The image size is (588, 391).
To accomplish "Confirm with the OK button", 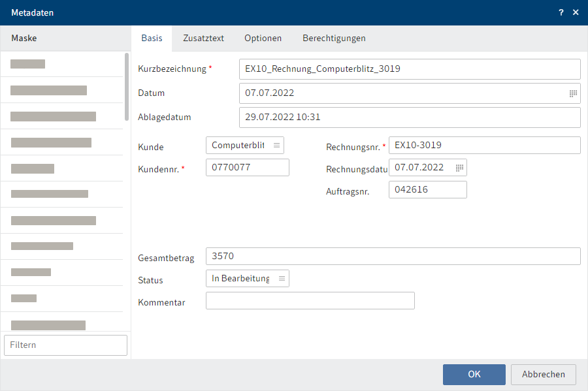I will 474,375.
